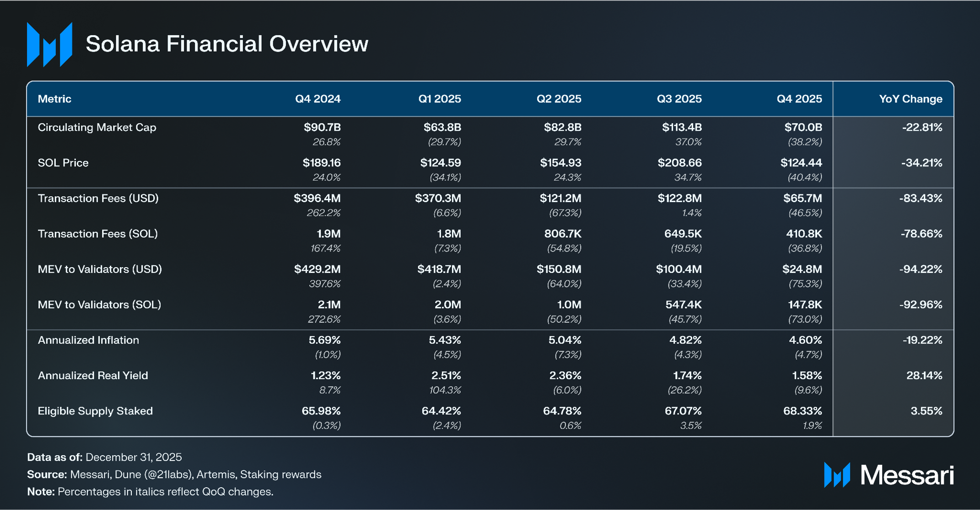This screenshot has height=510, width=980.
Task: Select the Annualized Real Yield row label
Action: (93, 376)
